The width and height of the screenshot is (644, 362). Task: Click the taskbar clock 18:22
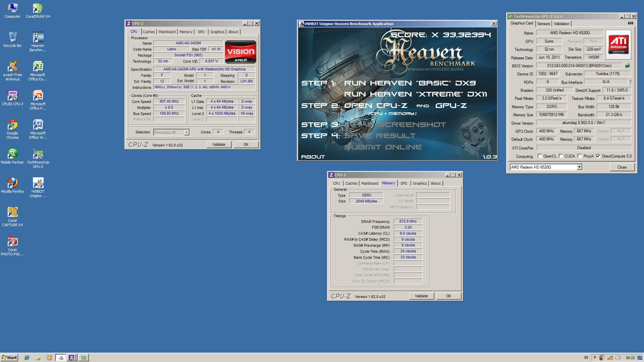[x=630, y=358]
